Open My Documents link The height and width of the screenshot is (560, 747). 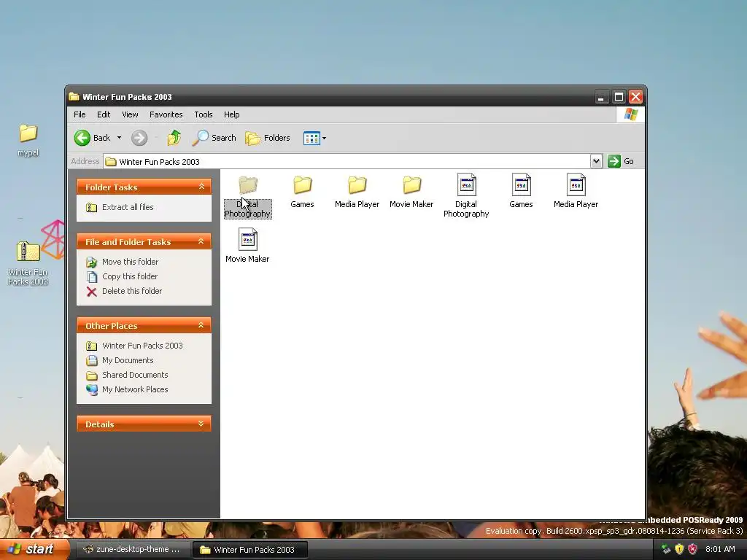click(128, 360)
